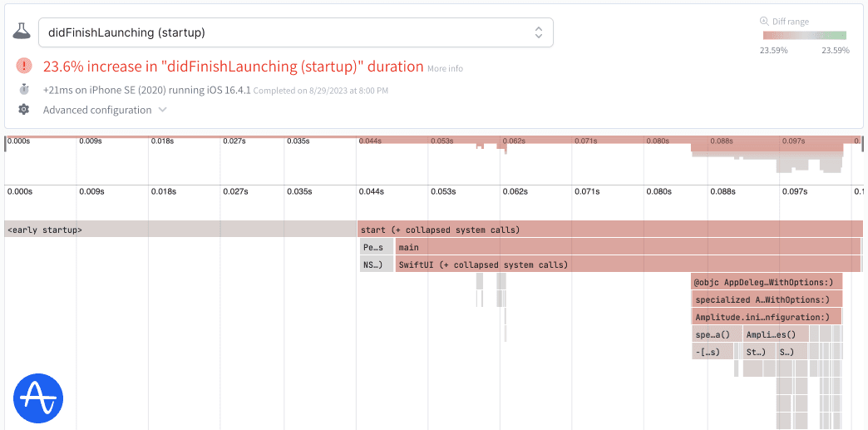Click the main function frame
This screenshot has height=430, width=868.
(628, 247)
